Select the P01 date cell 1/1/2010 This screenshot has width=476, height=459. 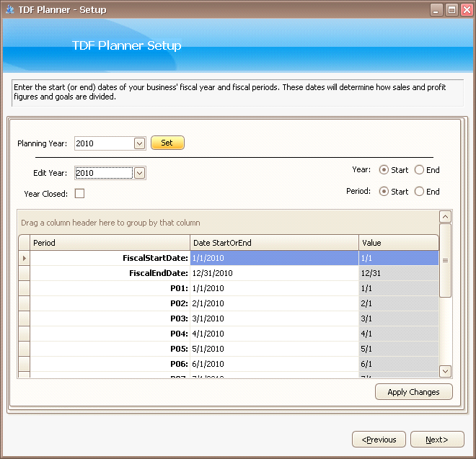(275, 288)
